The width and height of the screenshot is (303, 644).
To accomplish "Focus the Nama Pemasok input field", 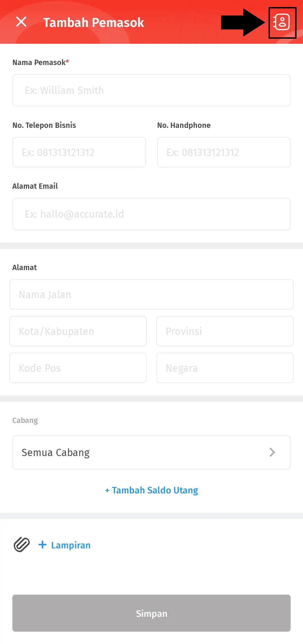I will 151,90.
